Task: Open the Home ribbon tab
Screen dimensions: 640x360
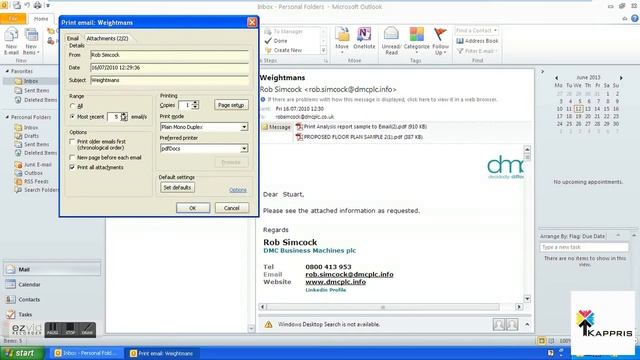Action: pyautogui.click(x=41, y=19)
